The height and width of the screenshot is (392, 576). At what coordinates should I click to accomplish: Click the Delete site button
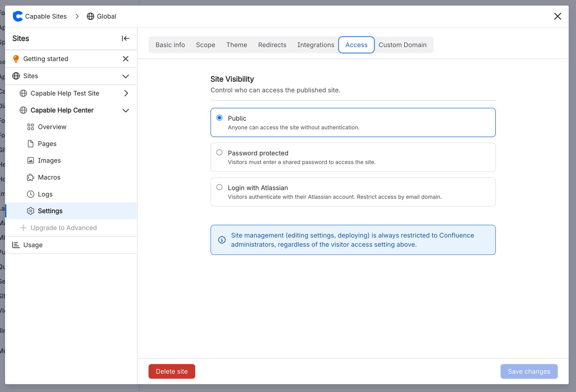coord(172,371)
